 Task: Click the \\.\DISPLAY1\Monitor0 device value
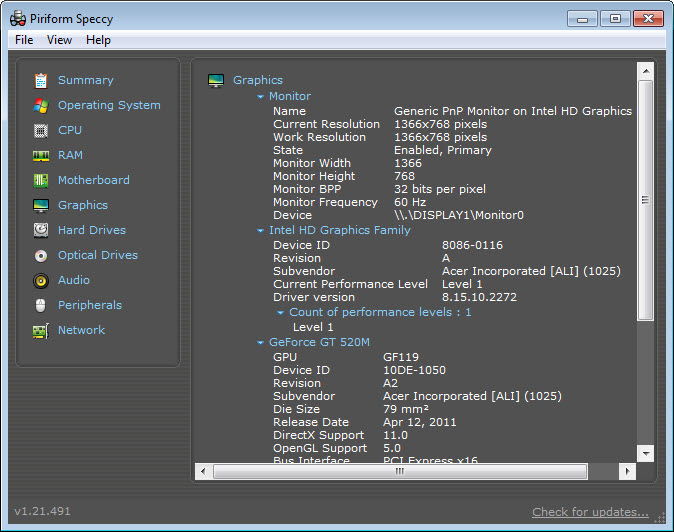[x=459, y=215]
